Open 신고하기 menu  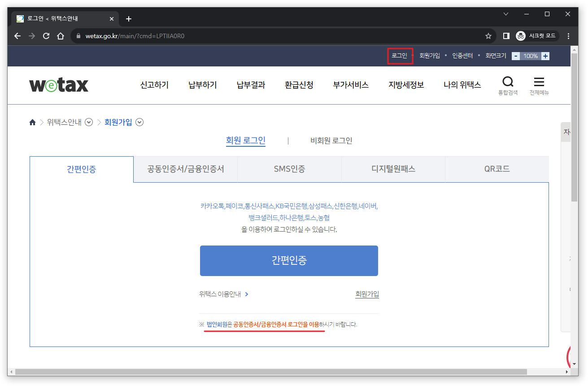tap(154, 85)
